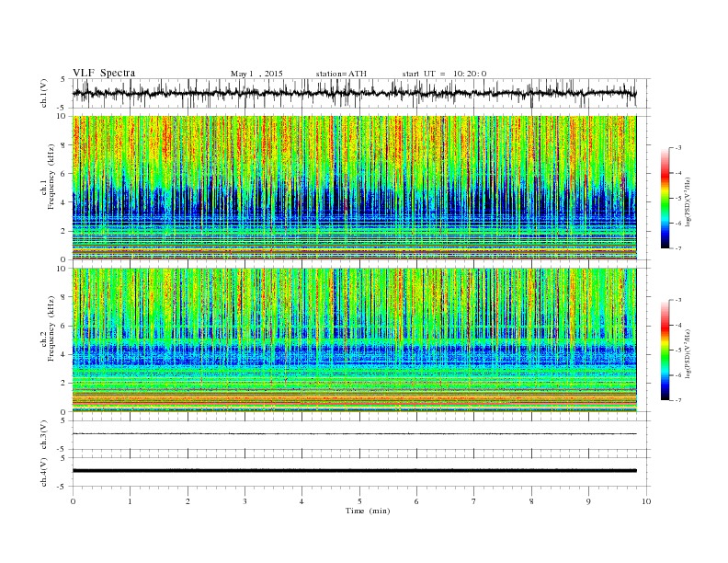Click the lower ch.2 color scale bar

(665, 350)
